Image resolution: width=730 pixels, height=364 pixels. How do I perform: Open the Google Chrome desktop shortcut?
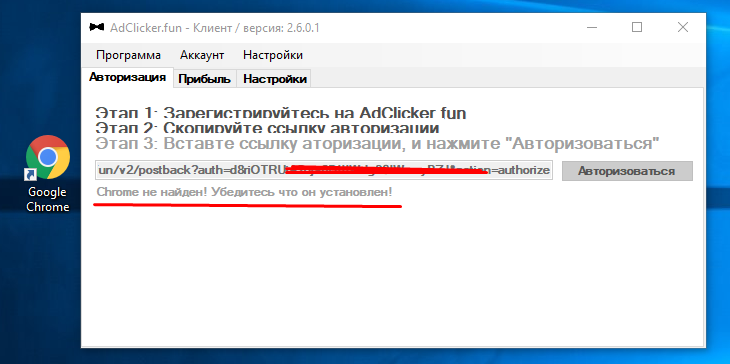pos(47,174)
